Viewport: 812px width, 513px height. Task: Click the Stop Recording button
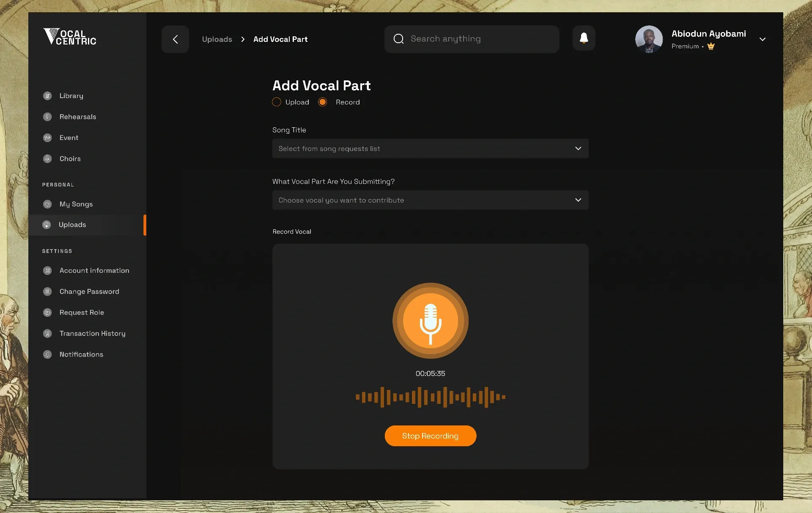coord(430,436)
